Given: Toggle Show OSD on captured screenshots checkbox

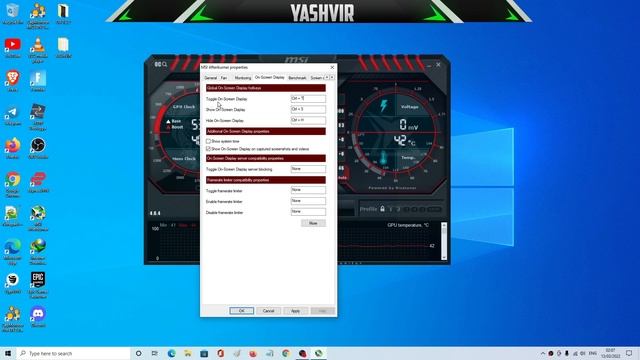Looking at the screenshot, I should click(208, 149).
